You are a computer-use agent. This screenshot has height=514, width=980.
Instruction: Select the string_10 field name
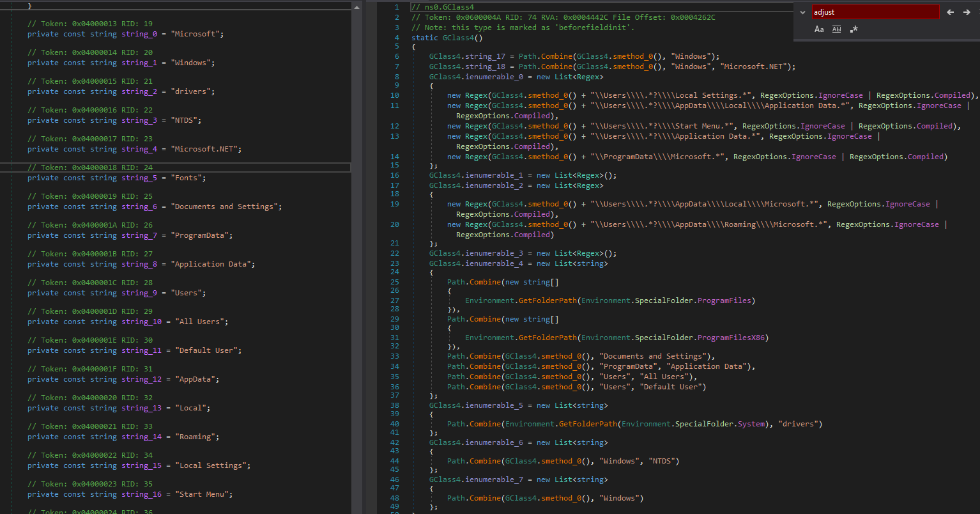click(x=141, y=322)
